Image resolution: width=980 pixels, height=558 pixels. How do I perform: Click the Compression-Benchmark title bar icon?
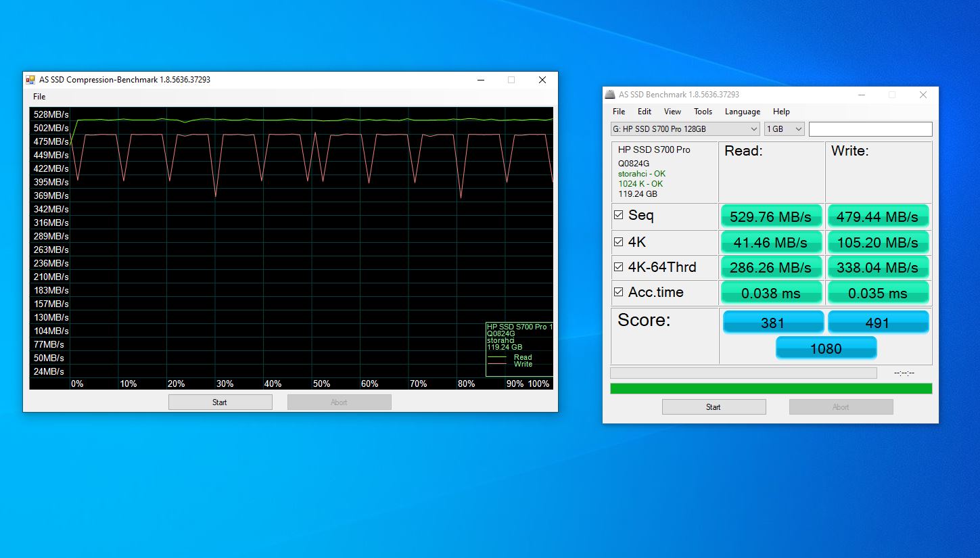click(x=30, y=80)
